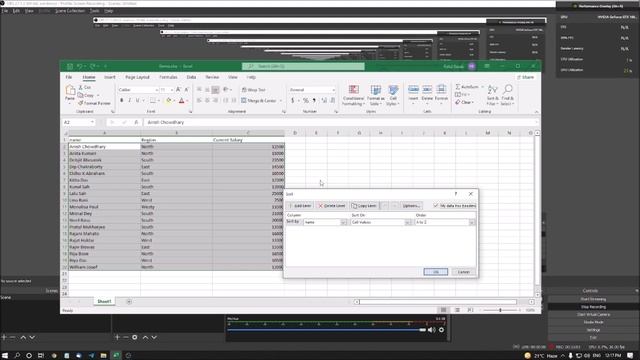Toggle Italic formatting in the Font group
This screenshot has width=640, height=360.
[129, 100]
